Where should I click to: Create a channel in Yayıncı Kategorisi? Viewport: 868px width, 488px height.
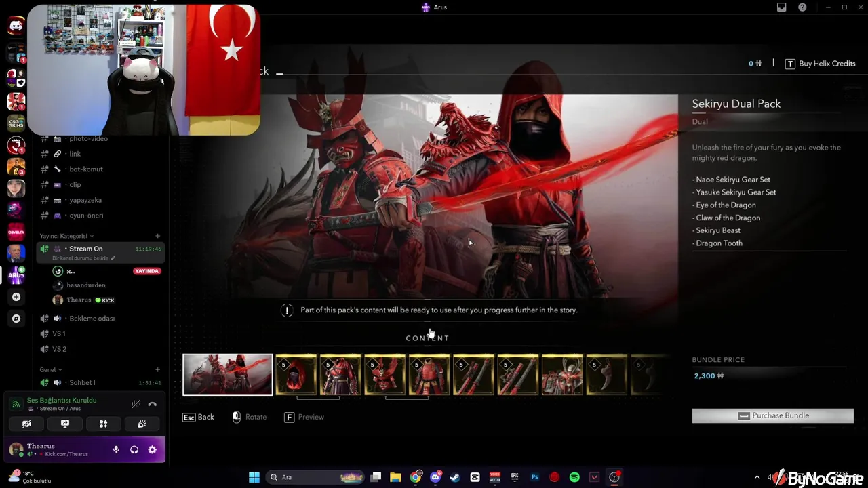[158, 236]
